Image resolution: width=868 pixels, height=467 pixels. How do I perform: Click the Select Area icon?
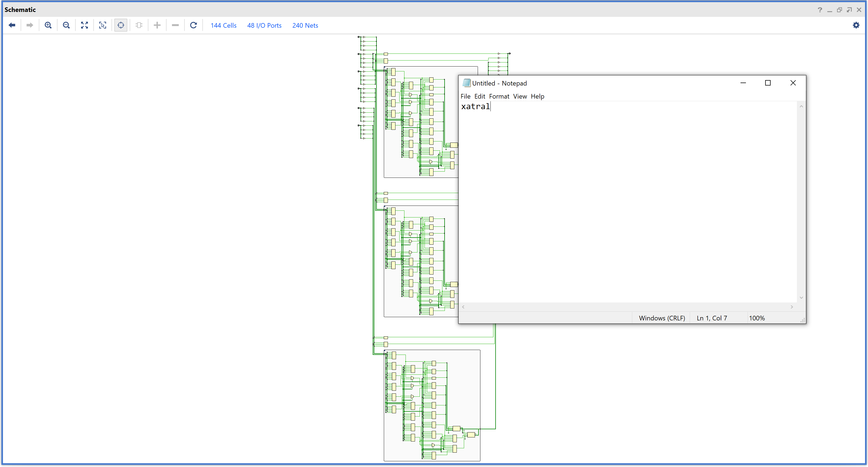103,25
